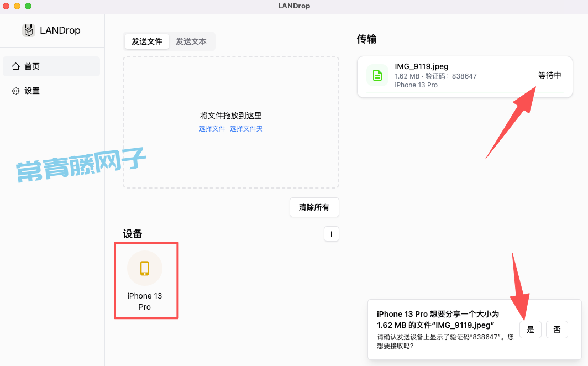Click the 选择文件夹 link
The image size is (588, 366).
click(246, 129)
